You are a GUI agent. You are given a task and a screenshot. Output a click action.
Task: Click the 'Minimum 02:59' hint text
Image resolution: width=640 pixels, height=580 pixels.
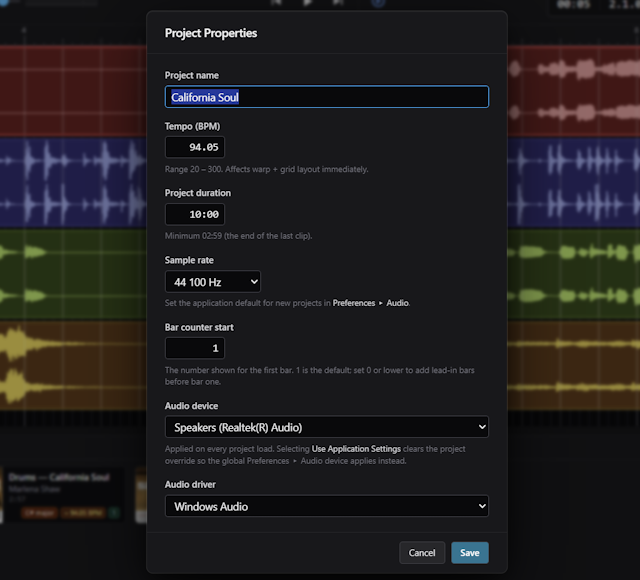click(238, 236)
